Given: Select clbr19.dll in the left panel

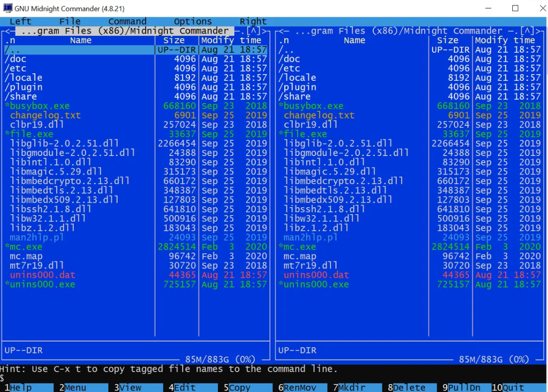Looking at the screenshot, I should pos(136,125).
